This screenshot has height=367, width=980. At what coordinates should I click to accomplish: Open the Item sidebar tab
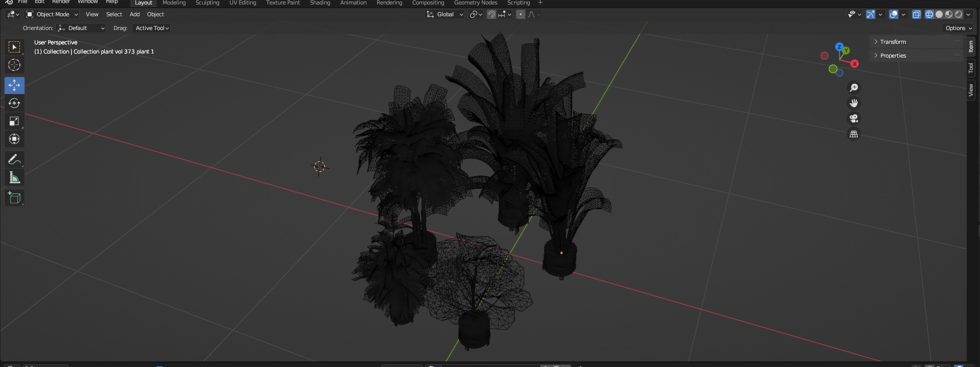click(x=971, y=47)
